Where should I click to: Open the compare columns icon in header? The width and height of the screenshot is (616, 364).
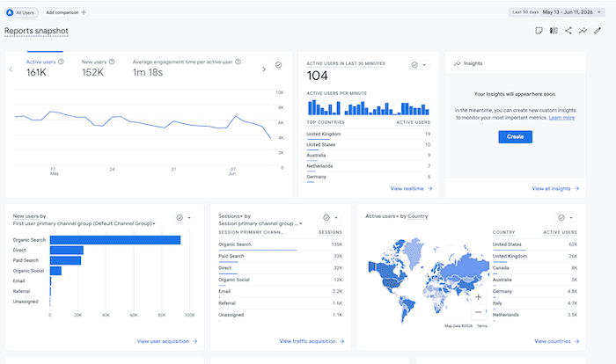pyautogui.click(x=554, y=31)
